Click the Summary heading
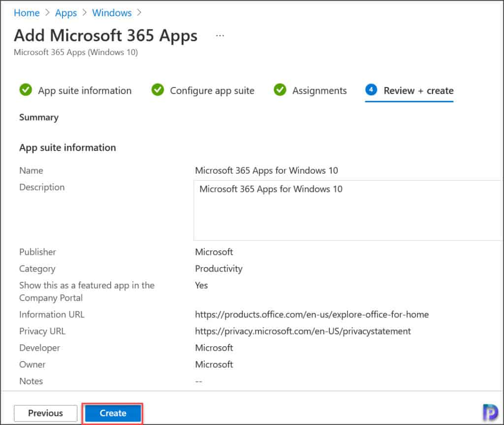 (39, 118)
